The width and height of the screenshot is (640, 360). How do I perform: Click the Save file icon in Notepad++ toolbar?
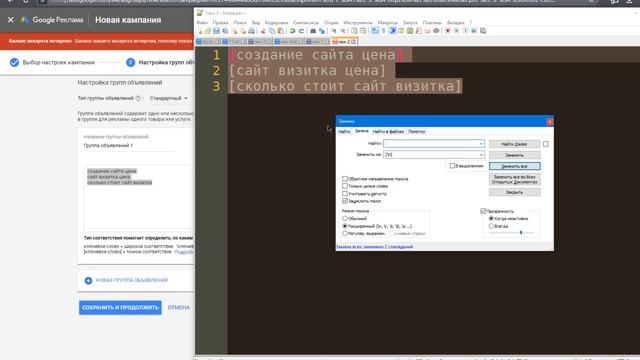[216, 31]
